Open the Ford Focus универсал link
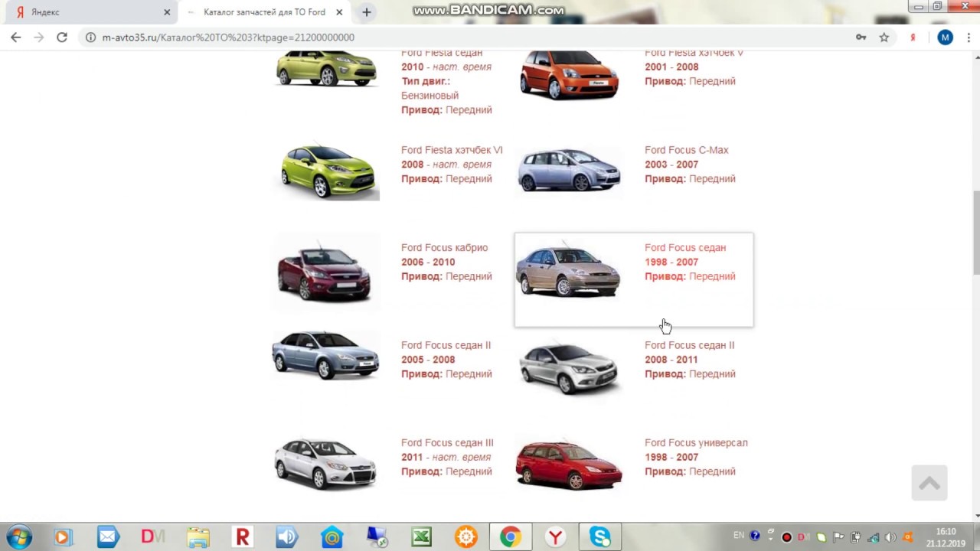This screenshot has width=980, height=551. coord(696,442)
